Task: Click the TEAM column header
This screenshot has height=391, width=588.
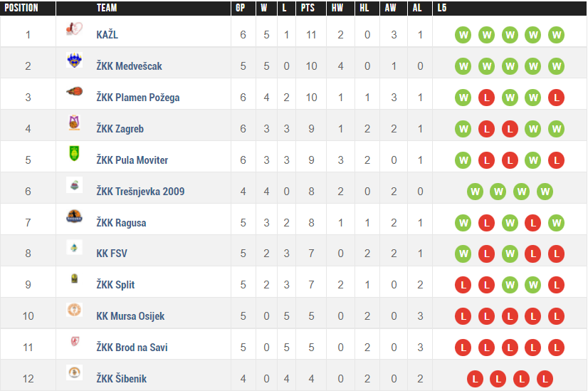Action: click(107, 8)
